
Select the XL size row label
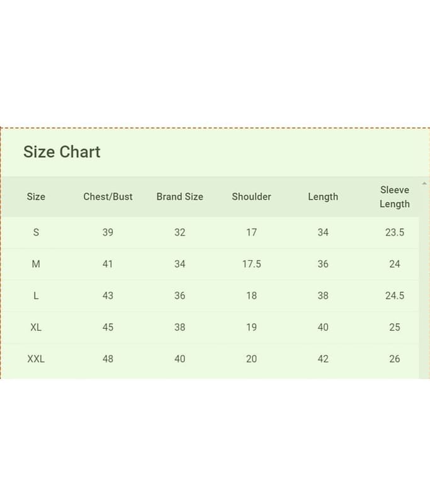(36, 327)
